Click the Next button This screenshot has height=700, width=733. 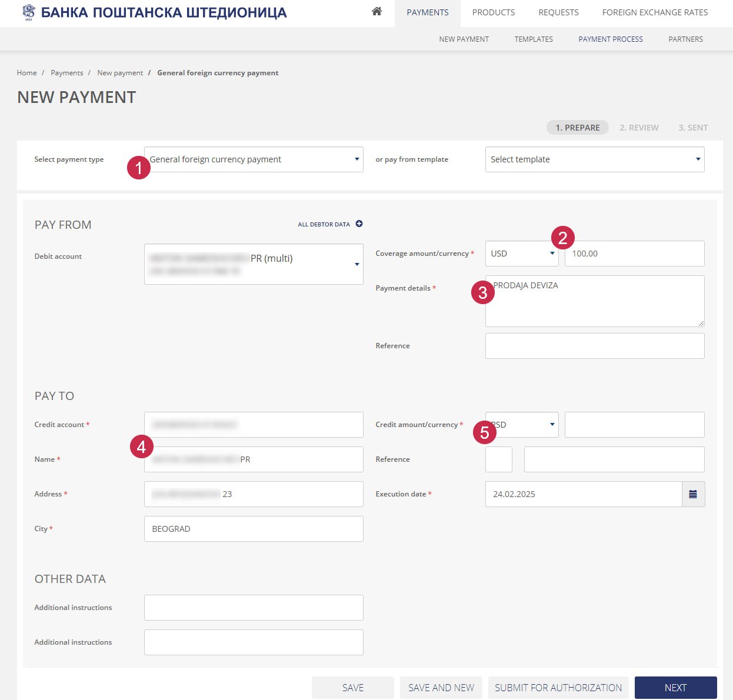pyautogui.click(x=675, y=688)
